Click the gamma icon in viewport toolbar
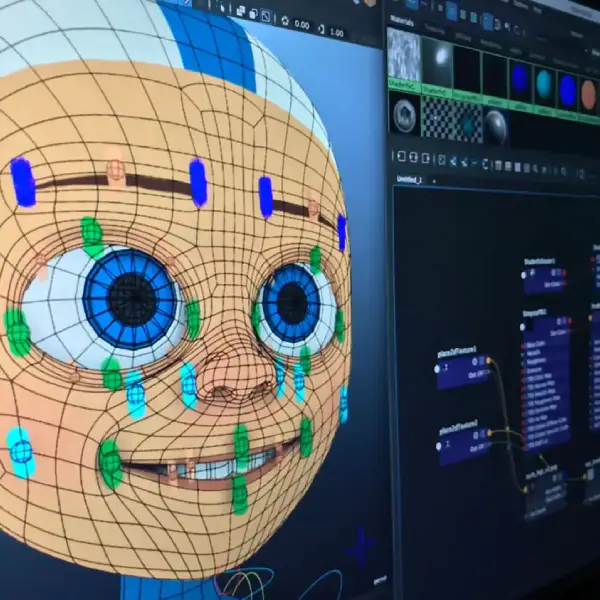This screenshot has height=600, width=600. (321, 29)
